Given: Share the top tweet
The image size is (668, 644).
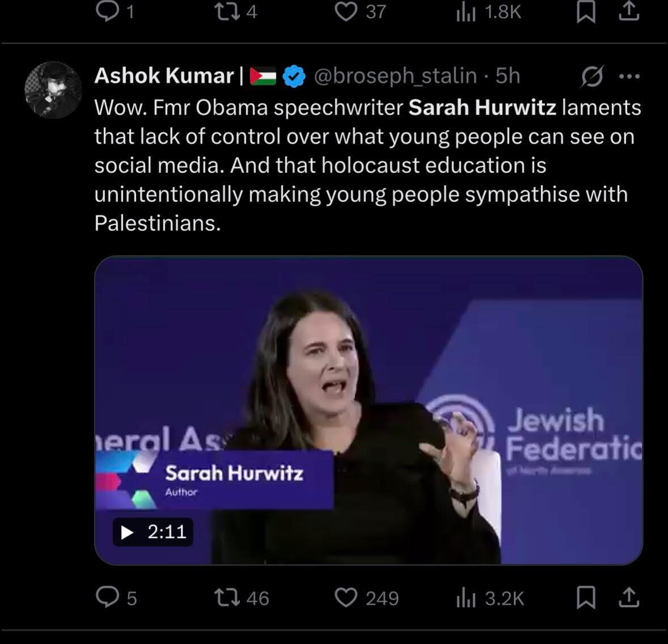Looking at the screenshot, I should pyautogui.click(x=628, y=11).
